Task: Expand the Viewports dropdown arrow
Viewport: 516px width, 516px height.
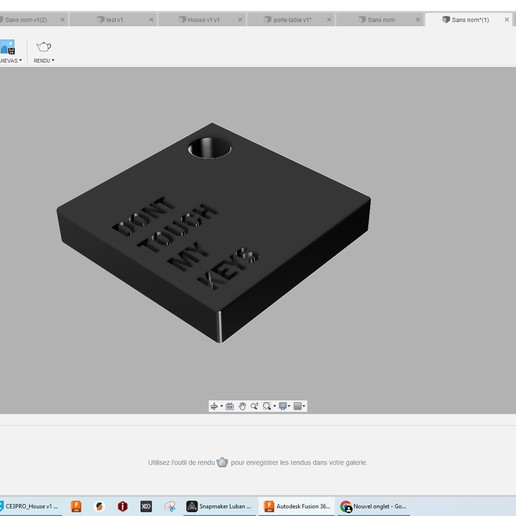Action: pyautogui.click(x=304, y=406)
